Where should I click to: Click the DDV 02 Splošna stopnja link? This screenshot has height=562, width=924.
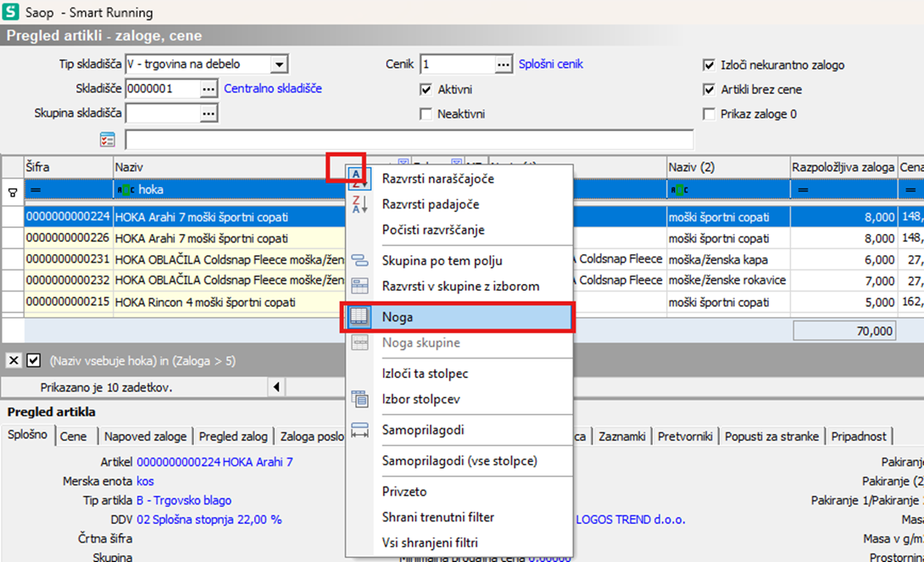tap(209, 520)
